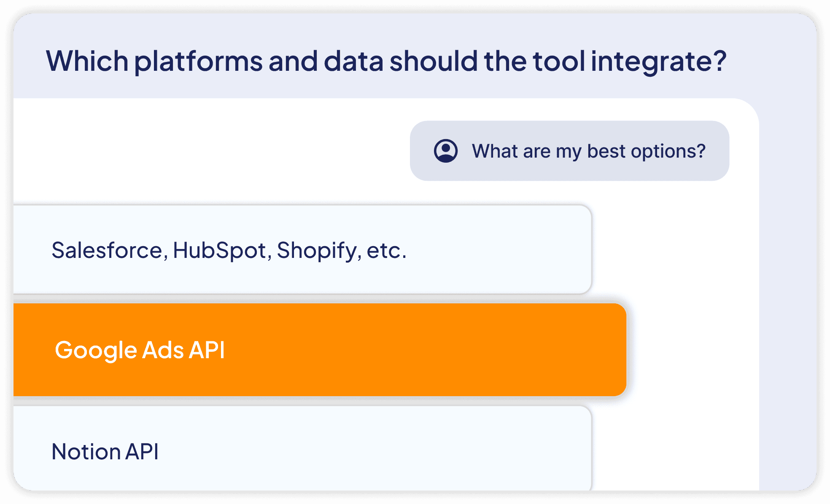The height and width of the screenshot is (504, 830).
Task: Click the 'best options?' text in message
Action: (x=646, y=151)
